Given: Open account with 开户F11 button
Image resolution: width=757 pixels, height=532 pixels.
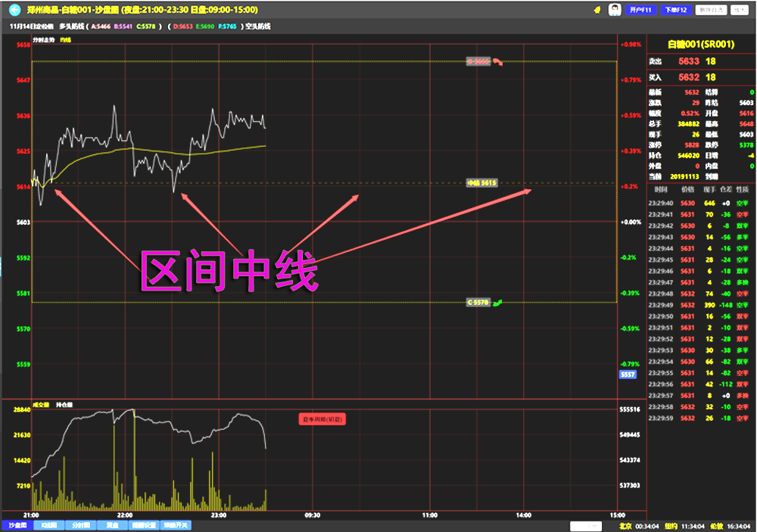Looking at the screenshot, I should (640, 10).
